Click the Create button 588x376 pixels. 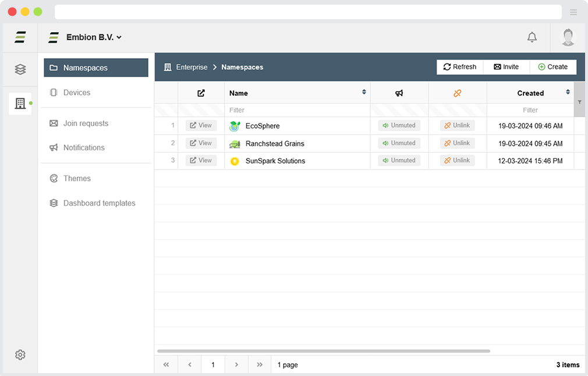tap(552, 67)
